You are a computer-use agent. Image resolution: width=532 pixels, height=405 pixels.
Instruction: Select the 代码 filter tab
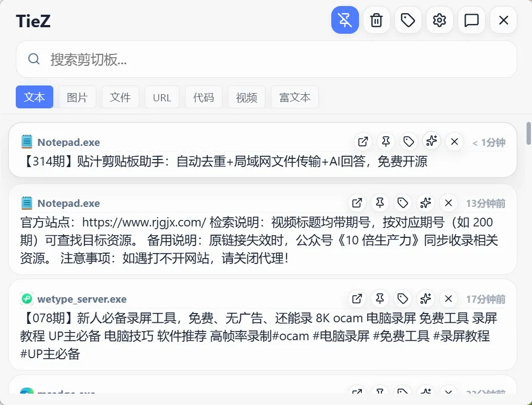(x=203, y=97)
